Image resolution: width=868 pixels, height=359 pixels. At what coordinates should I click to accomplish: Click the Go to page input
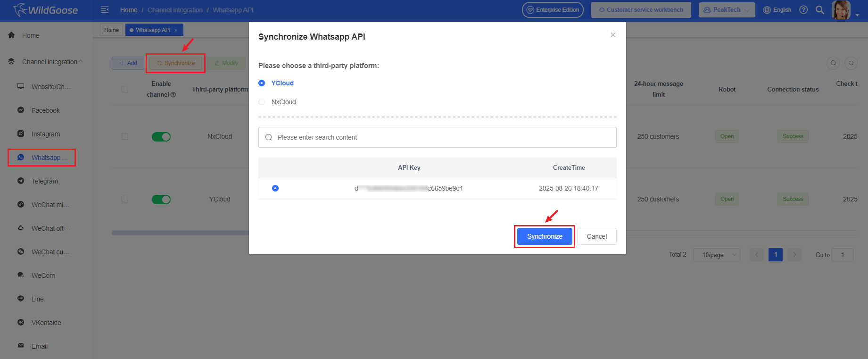click(x=843, y=255)
